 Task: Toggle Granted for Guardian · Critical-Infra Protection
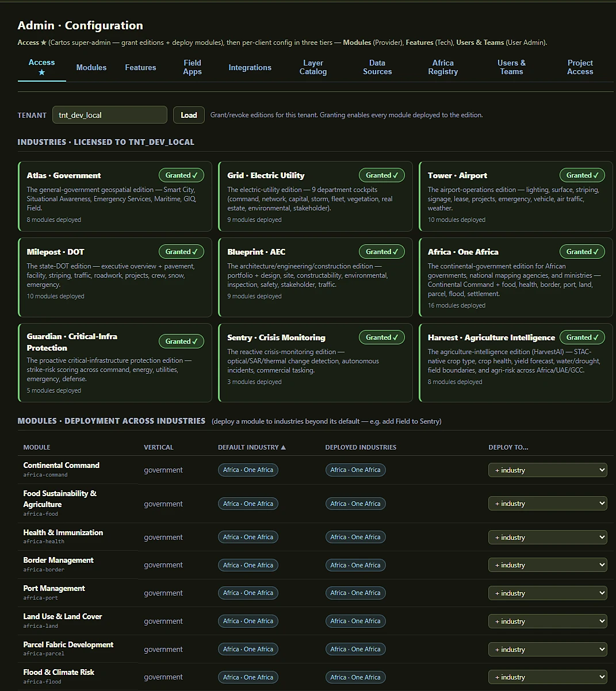tap(181, 341)
